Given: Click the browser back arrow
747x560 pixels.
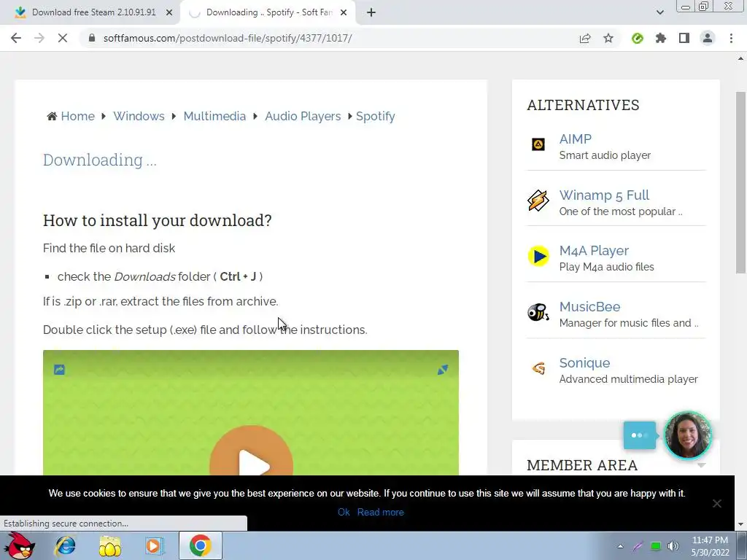Looking at the screenshot, I should (x=16, y=38).
